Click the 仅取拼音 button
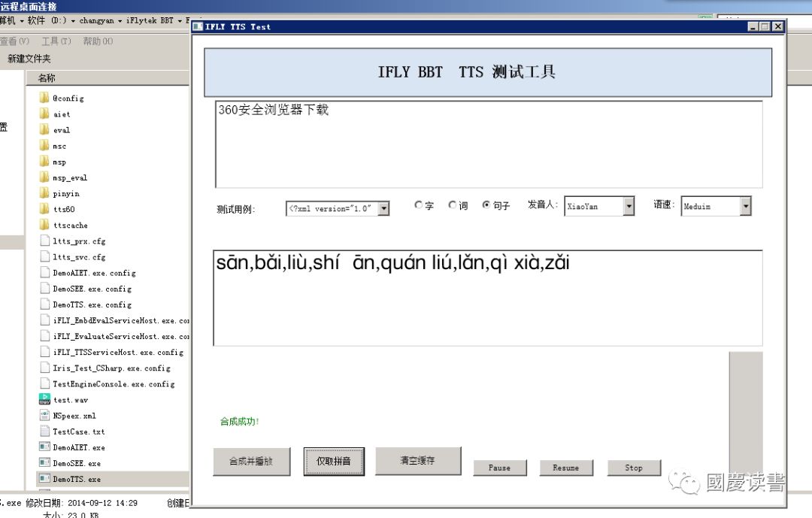This screenshot has width=812, height=518. pos(334,461)
